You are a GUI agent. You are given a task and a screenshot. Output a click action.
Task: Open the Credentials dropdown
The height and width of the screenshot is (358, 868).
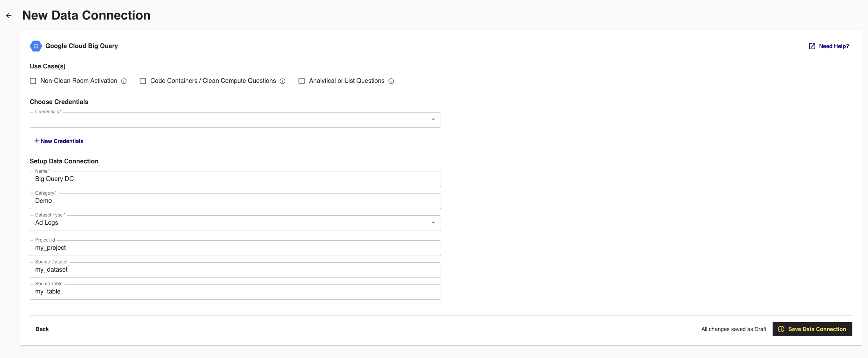235,120
